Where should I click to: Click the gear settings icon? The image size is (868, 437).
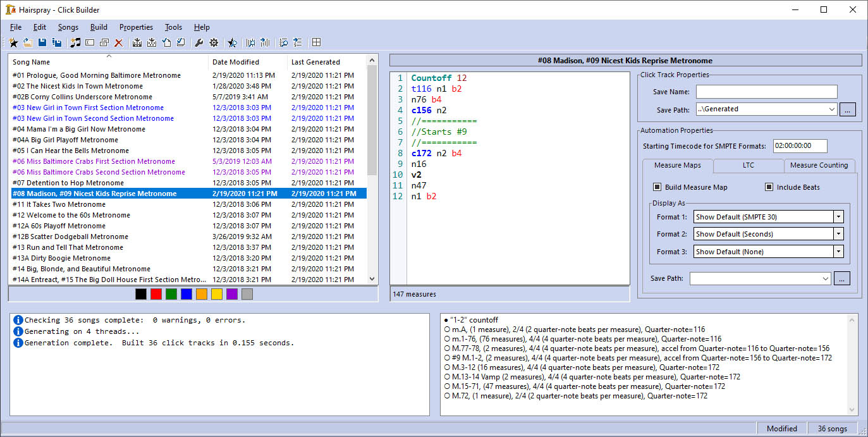click(214, 42)
